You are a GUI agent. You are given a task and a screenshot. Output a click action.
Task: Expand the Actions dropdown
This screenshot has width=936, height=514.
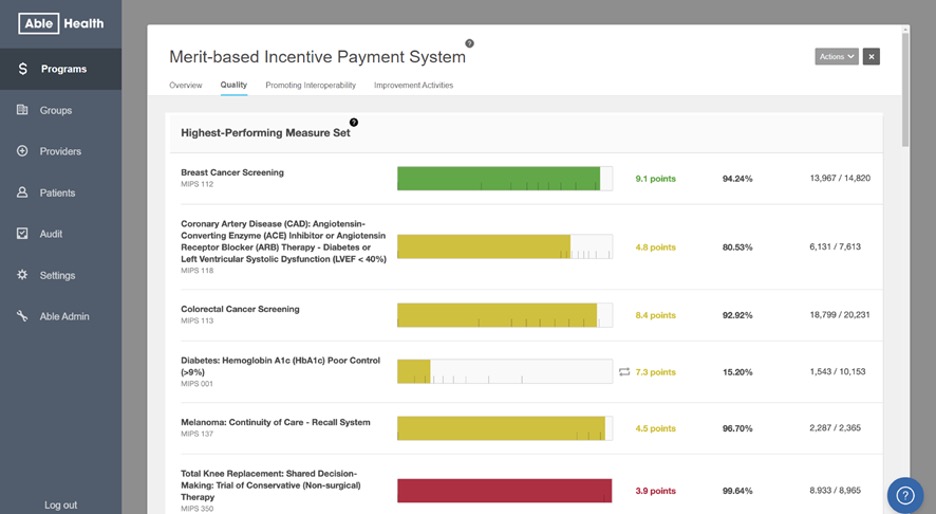pyautogui.click(x=836, y=57)
